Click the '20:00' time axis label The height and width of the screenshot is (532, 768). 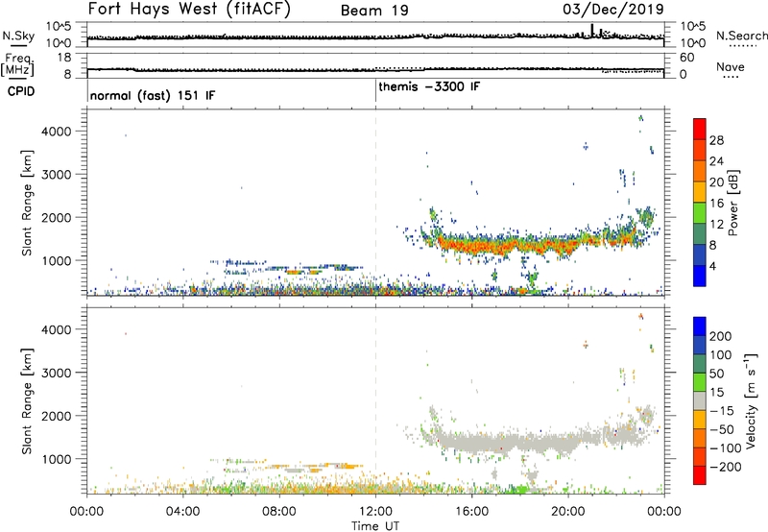coord(567,512)
